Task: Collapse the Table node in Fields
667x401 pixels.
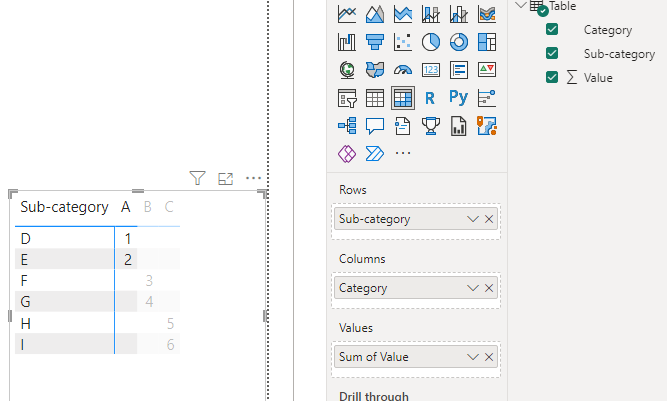Action: (521, 6)
